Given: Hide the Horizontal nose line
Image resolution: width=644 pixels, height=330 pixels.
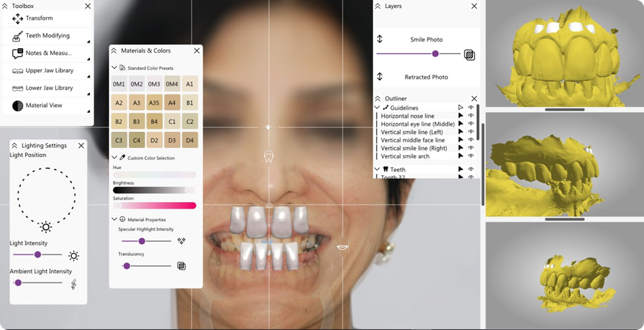Looking at the screenshot, I should click(x=471, y=115).
